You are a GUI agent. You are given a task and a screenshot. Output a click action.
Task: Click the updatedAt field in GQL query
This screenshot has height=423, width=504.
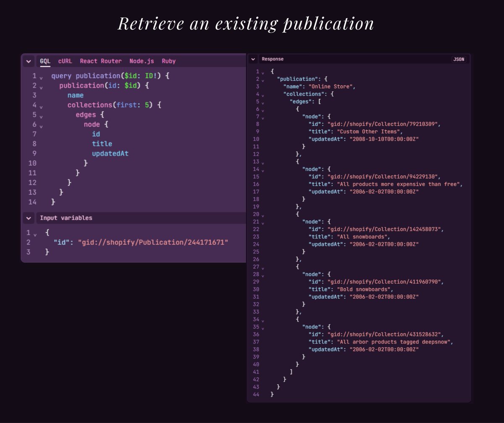(x=110, y=153)
